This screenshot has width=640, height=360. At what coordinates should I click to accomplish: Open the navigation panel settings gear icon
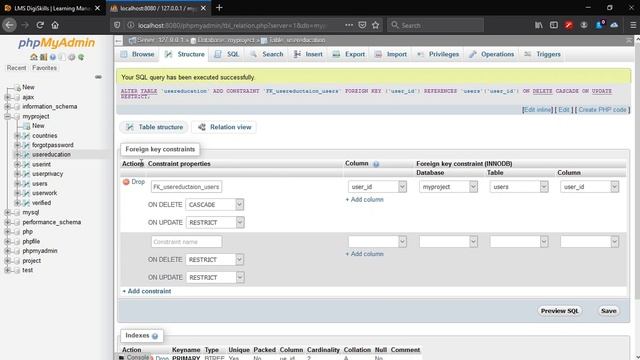(x=72, y=57)
